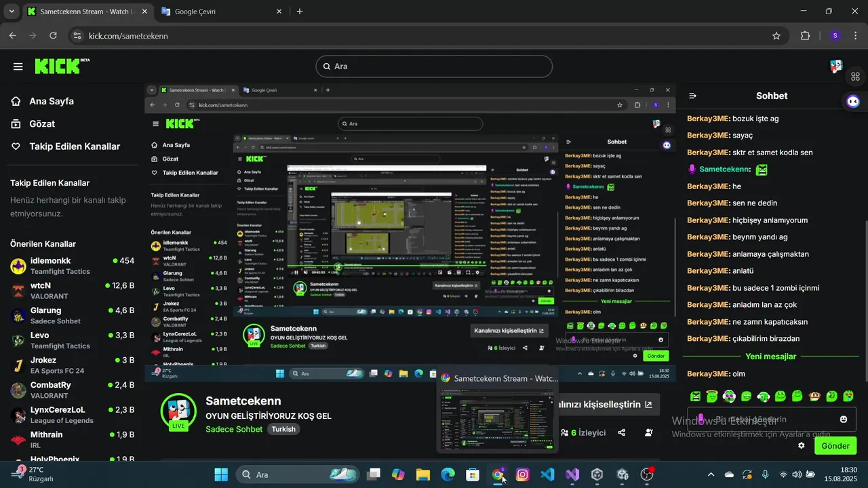Click the Sametcekenn username in the chat
The image size is (868, 488).
click(x=725, y=169)
